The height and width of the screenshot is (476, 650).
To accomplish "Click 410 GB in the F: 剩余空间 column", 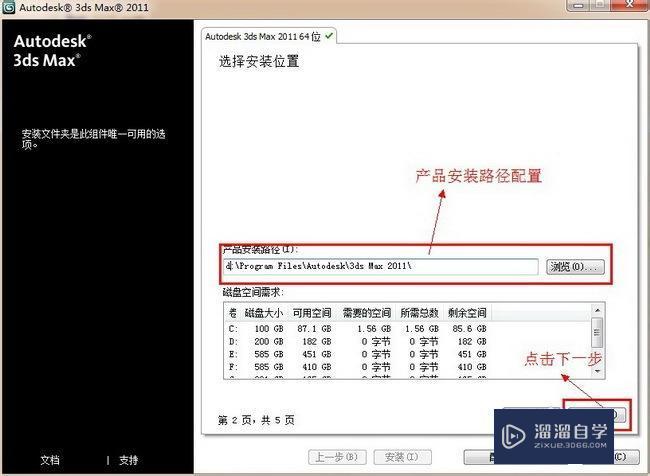I will [x=472, y=367].
